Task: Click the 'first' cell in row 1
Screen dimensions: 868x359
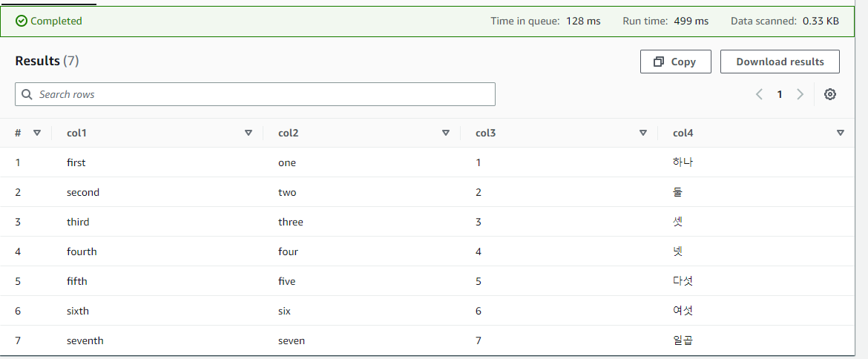Action: pyautogui.click(x=76, y=163)
